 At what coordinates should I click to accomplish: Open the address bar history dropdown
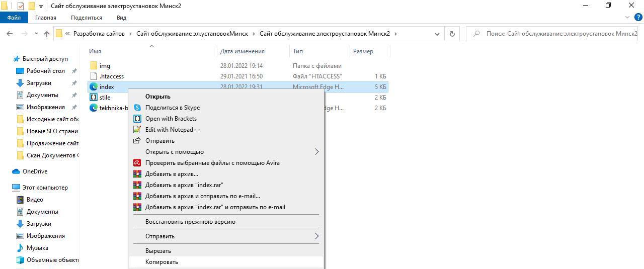tap(437, 34)
